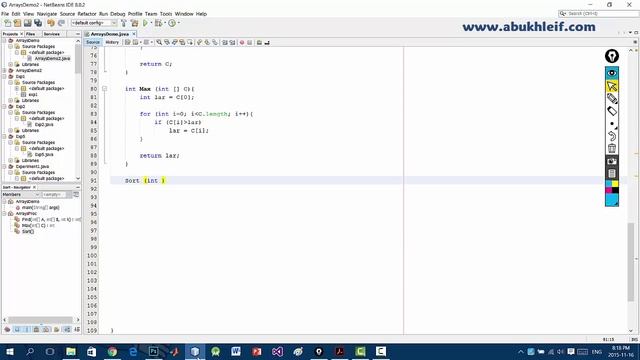Switch to the Services tab

click(x=52, y=34)
